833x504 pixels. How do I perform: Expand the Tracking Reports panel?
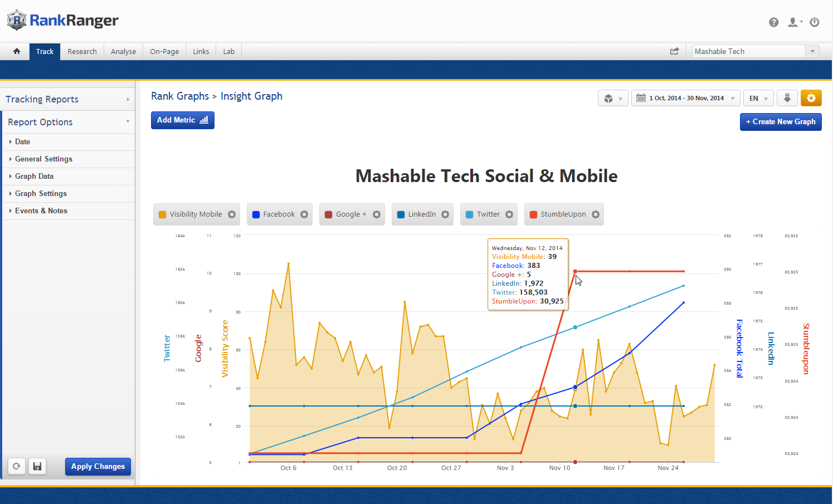pos(67,99)
